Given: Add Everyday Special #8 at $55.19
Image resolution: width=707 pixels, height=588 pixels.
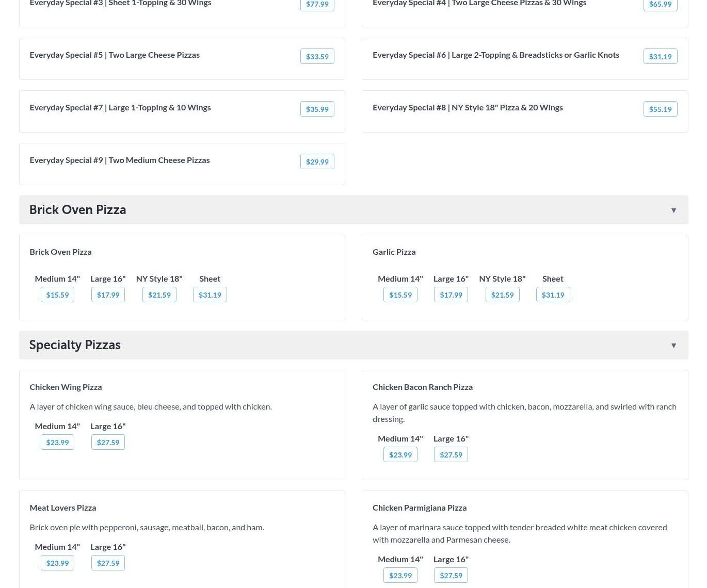Looking at the screenshot, I should [660, 109].
